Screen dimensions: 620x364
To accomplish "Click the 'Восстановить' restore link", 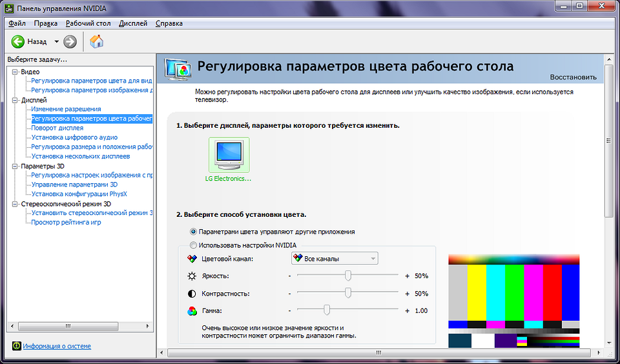I will (x=573, y=77).
